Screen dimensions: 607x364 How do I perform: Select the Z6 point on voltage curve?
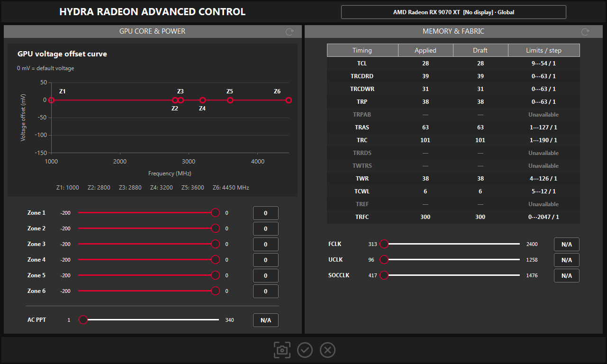pyautogui.click(x=289, y=100)
